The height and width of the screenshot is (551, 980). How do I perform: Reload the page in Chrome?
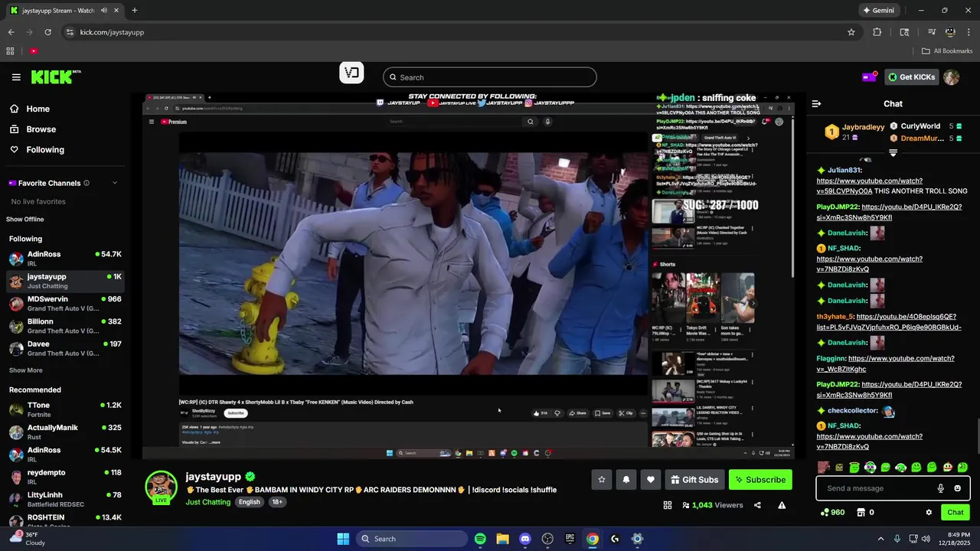click(x=47, y=32)
